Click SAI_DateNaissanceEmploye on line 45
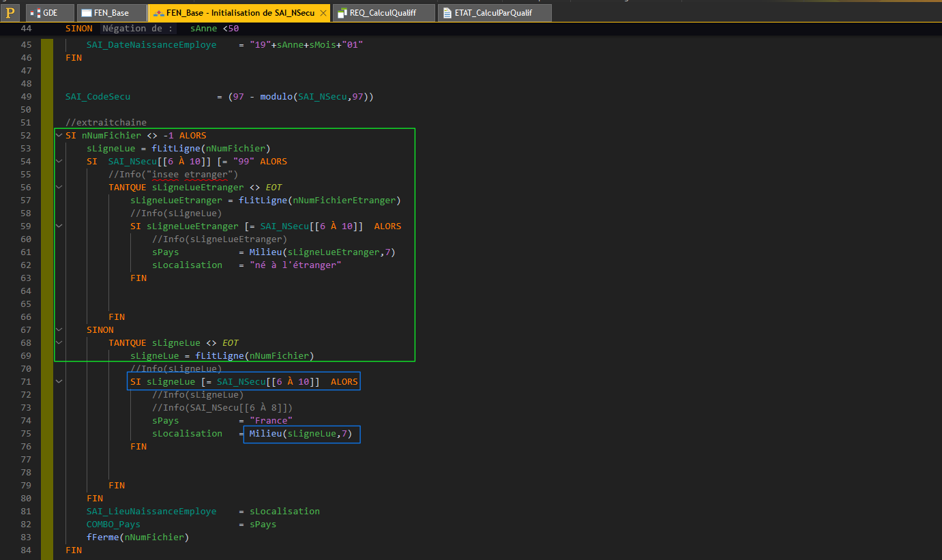Viewport: 942px width, 560px height. [151, 45]
